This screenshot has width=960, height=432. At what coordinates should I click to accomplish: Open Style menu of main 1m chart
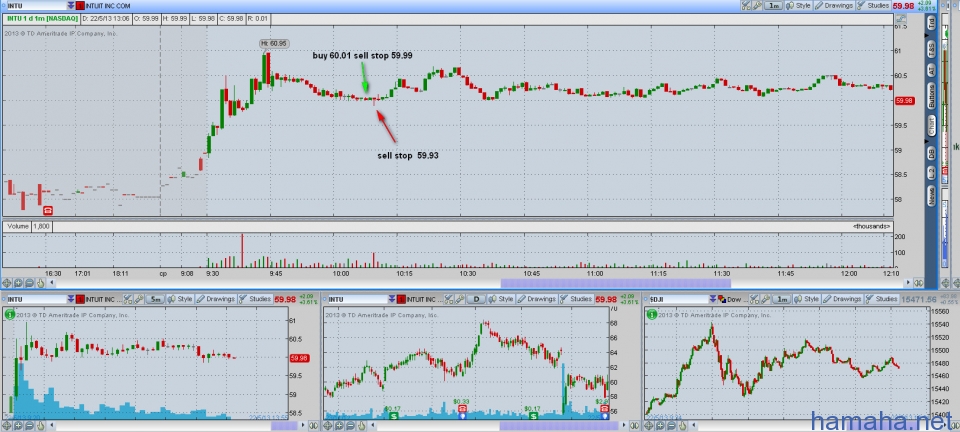point(798,6)
